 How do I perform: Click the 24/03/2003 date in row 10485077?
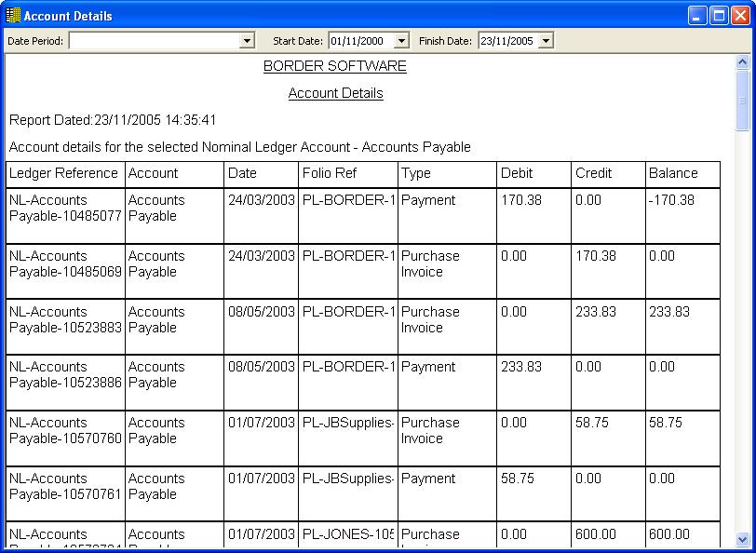262,200
